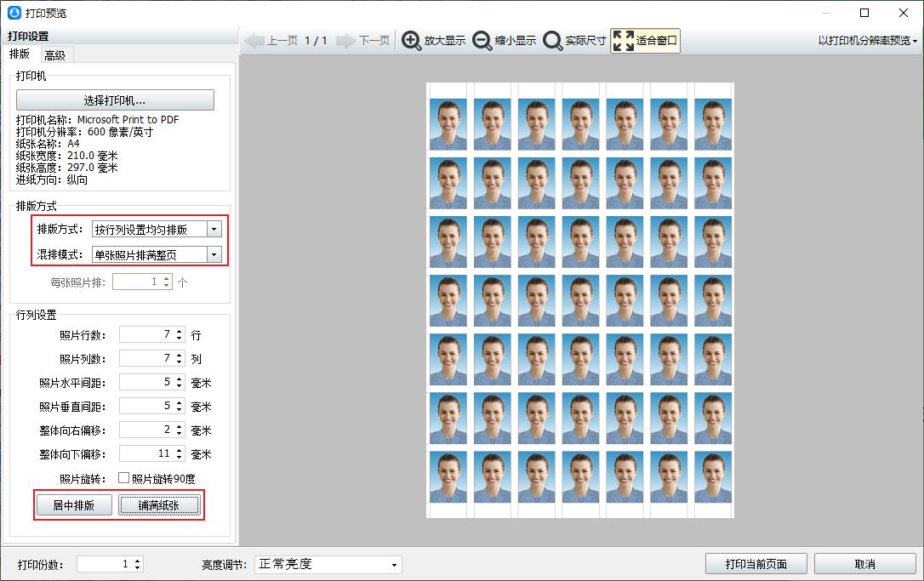Click the zoom out magnifier icon
The width and height of the screenshot is (924, 581).
(482, 41)
